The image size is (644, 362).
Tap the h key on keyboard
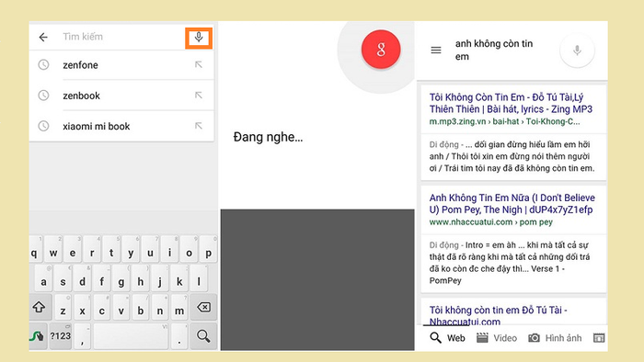(141, 278)
